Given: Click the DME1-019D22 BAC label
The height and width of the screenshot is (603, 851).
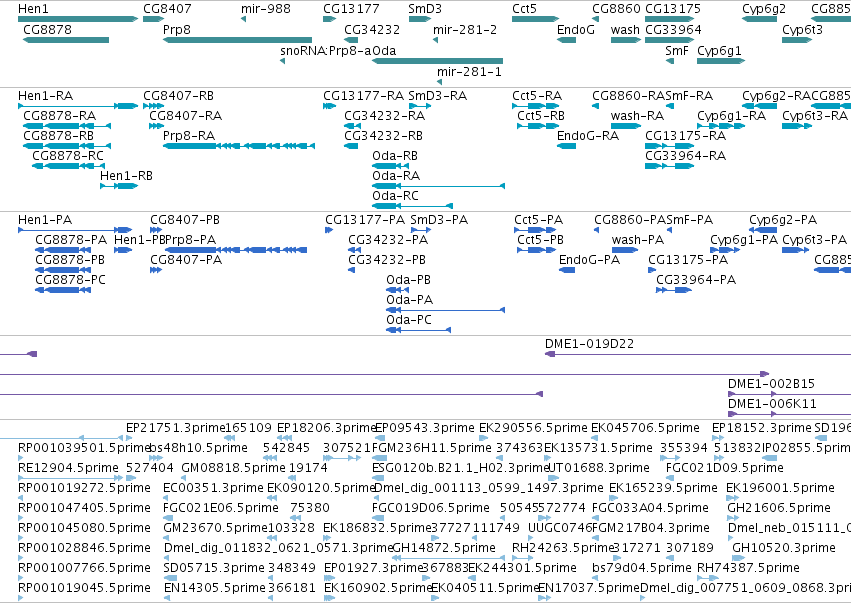Looking at the screenshot, I should click(x=589, y=344).
